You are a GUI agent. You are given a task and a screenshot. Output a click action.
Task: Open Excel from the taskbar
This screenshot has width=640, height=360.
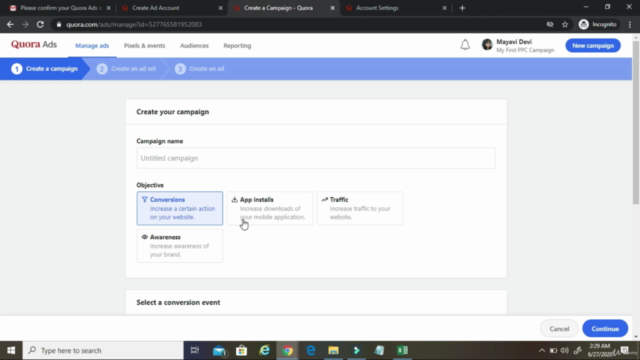pyautogui.click(x=402, y=350)
